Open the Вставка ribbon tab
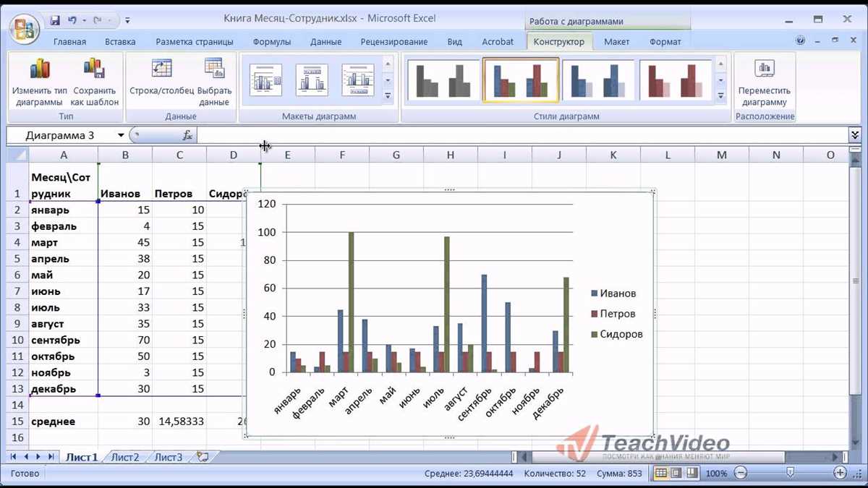 tap(120, 42)
